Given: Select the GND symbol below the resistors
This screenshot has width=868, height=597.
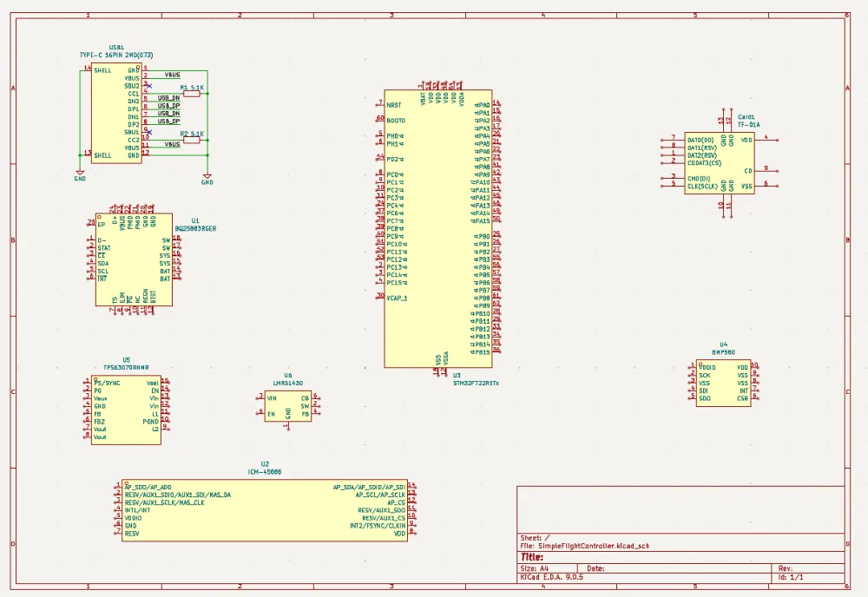Looking at the screenshot, I should (207, 178).
